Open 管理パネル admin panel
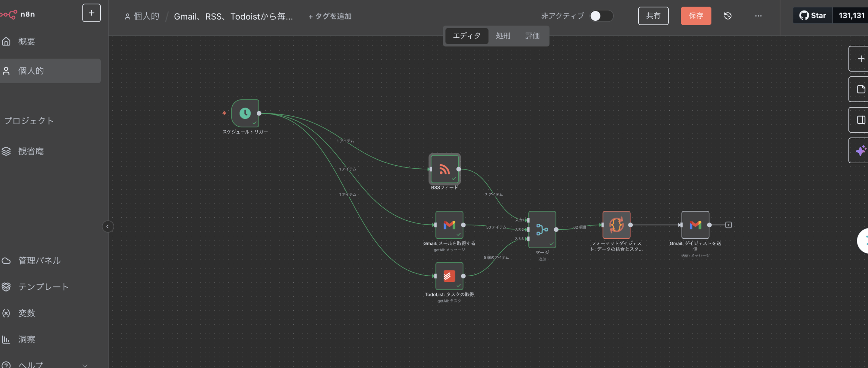The height and width of the screenshot is (368, 868). point(50,260)
